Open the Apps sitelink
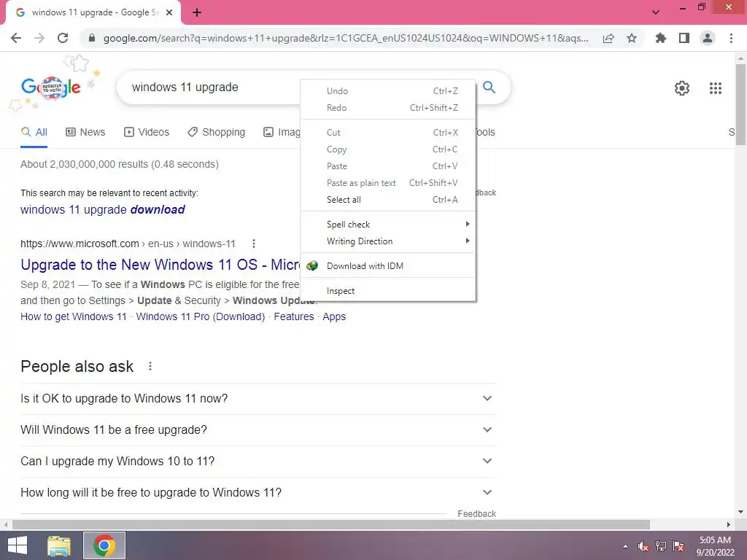 (x=334, y=316)
